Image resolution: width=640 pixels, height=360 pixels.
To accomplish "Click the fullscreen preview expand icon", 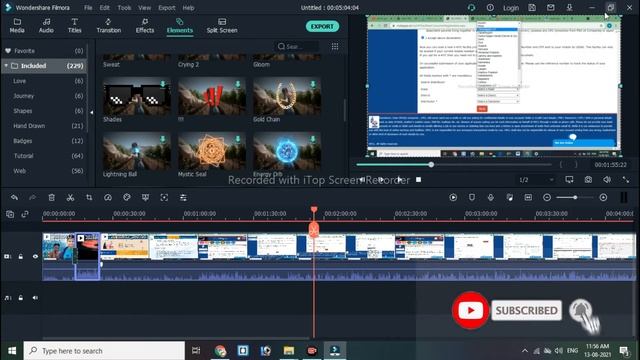I will pos(626,180).
